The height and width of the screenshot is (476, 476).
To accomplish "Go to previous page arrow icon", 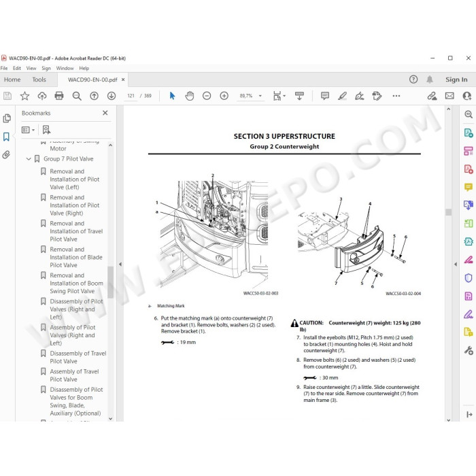I will coord(94,96).
